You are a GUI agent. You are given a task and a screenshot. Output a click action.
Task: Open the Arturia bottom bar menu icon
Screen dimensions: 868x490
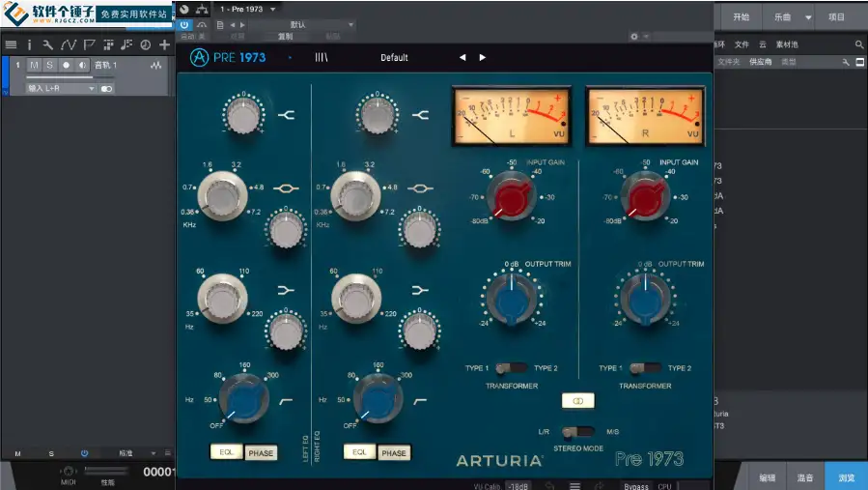tap(575, 486)
